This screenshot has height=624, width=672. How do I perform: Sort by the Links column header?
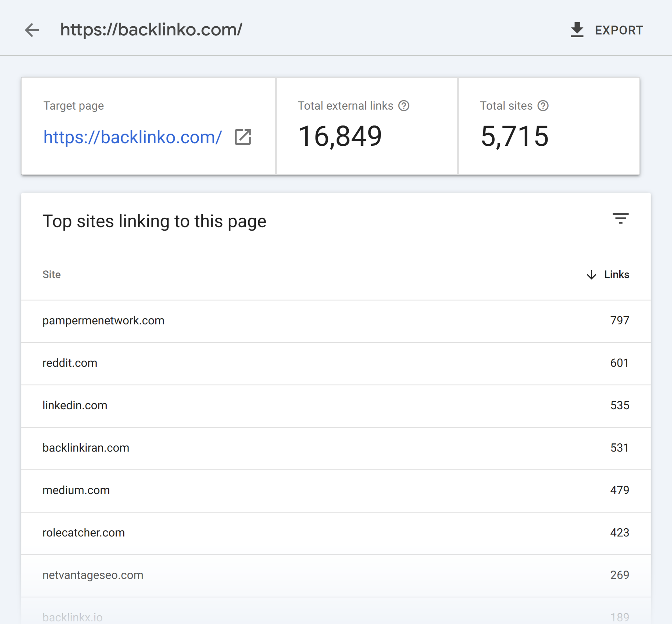(x=616, y=275)
